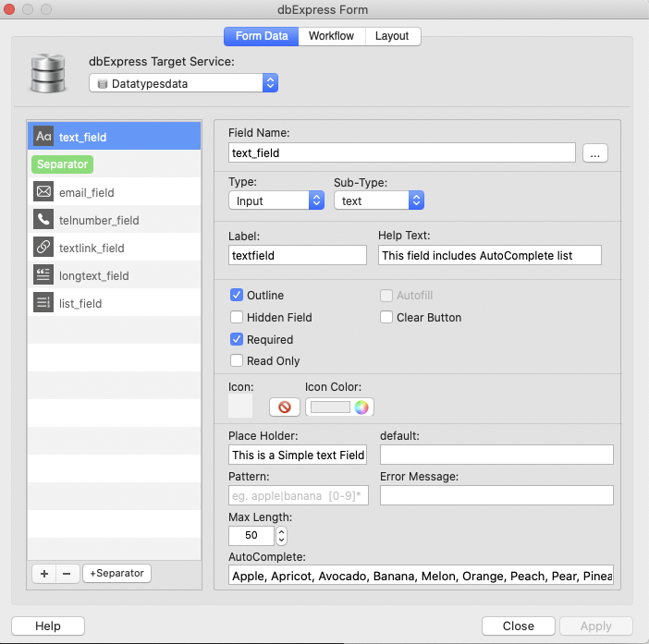Select the text_field icon in field list

(43, 137)
